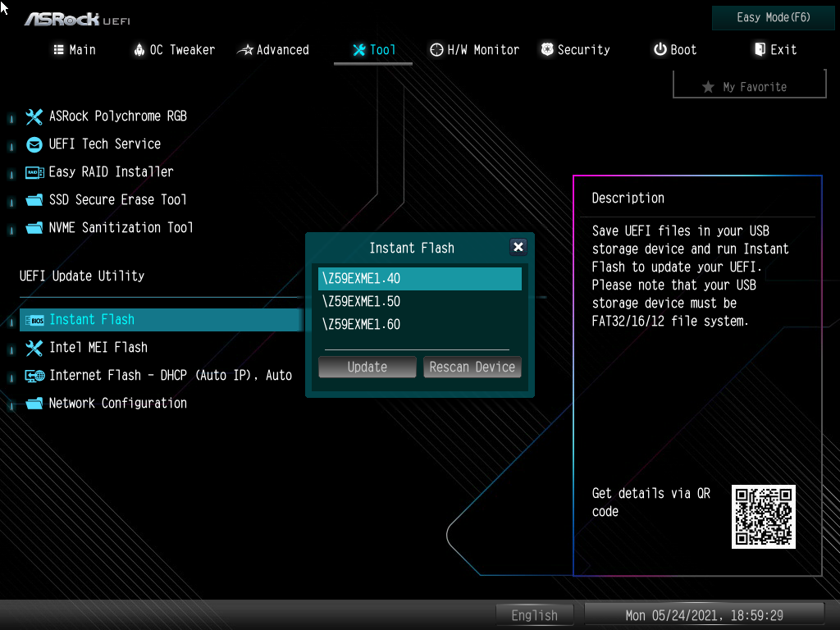Select Easy RAID Installer entry
Image resolution: width=840 pixels, height=630 pixels.
(x=112, y=172)
